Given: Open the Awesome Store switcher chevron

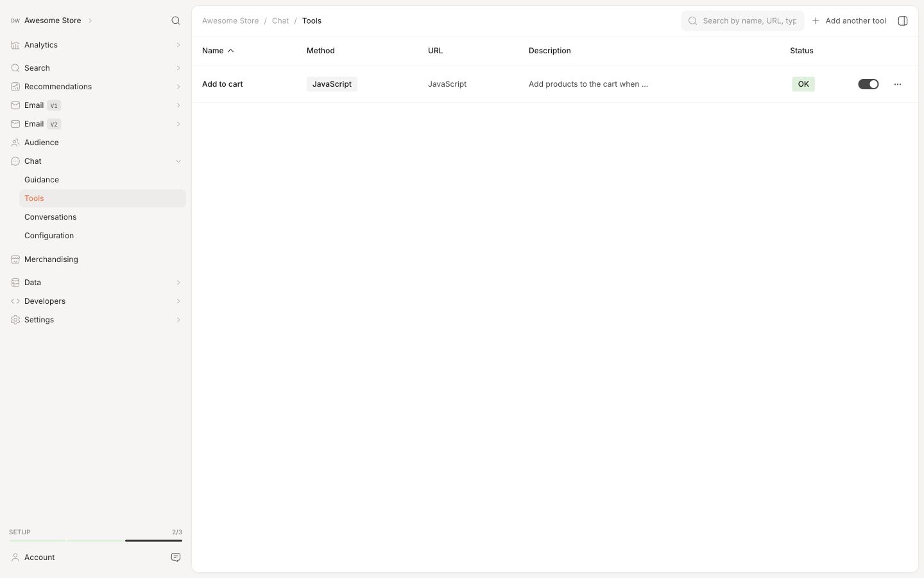Looking at the screenshot, I should 90,21.
